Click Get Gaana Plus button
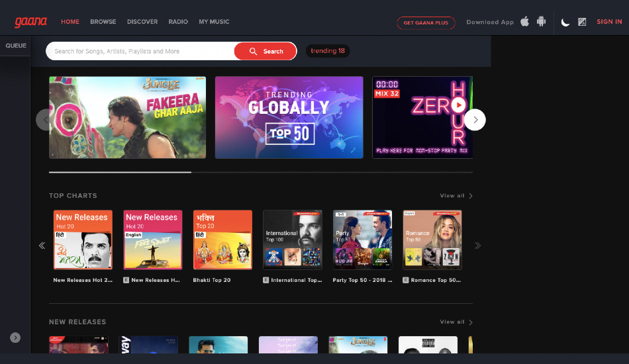Viewport: 629px width, 364px height. pyautogui.click(x=426, y=23)
